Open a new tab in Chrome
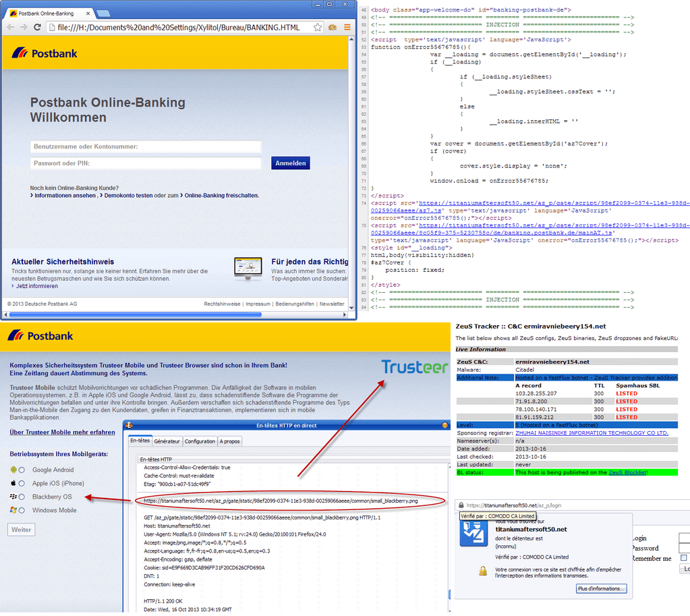 point(103,13)
